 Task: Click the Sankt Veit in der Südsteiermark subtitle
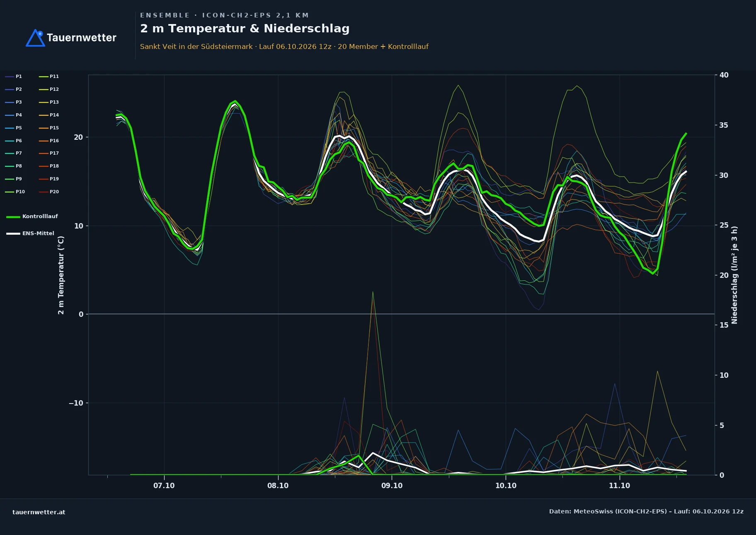click(x=284, y=46)
